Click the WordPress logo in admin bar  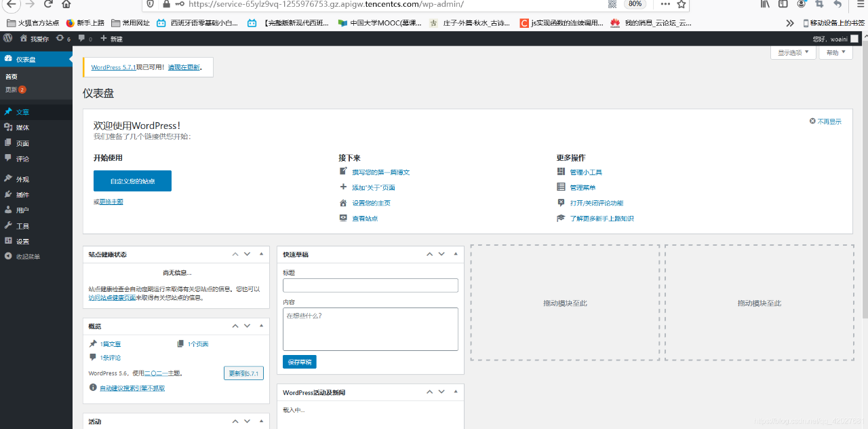[x=7, y=39]
